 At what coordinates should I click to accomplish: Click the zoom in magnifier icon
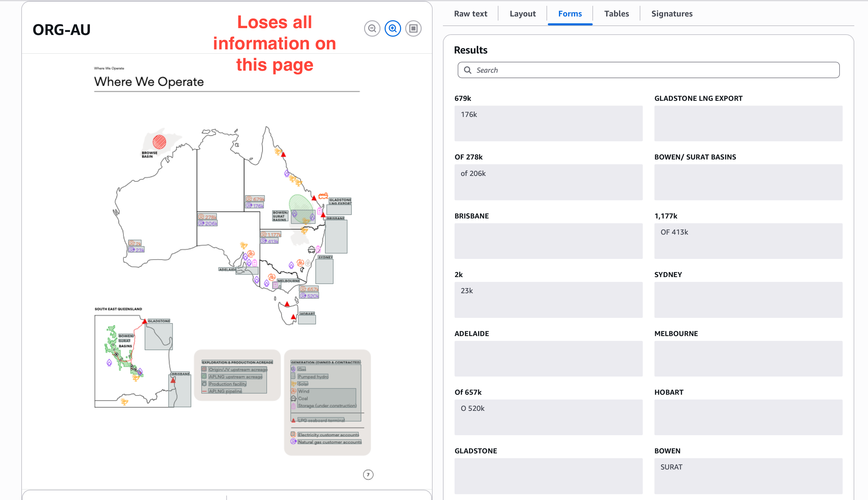[393, 28]
